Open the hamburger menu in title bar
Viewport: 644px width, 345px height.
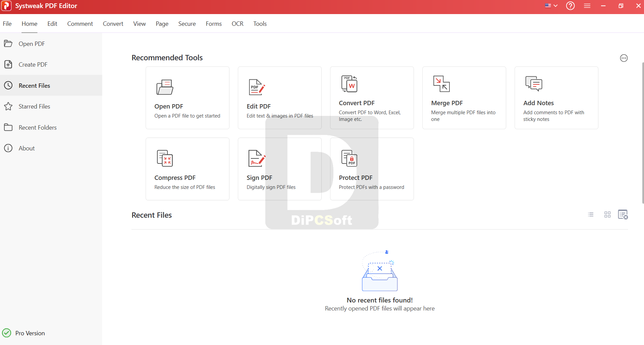point(587,6)
